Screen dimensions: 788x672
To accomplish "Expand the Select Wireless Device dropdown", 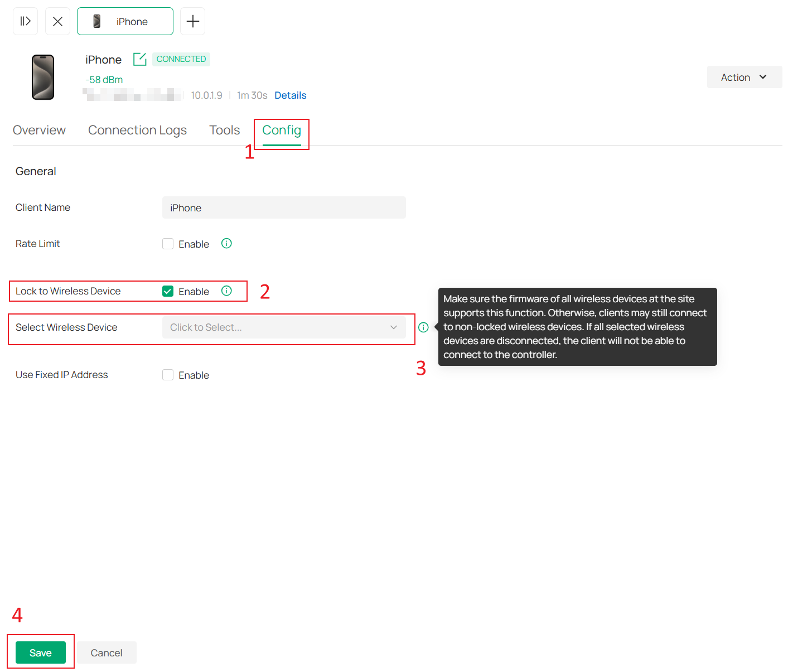I will [x=284, y=327].
